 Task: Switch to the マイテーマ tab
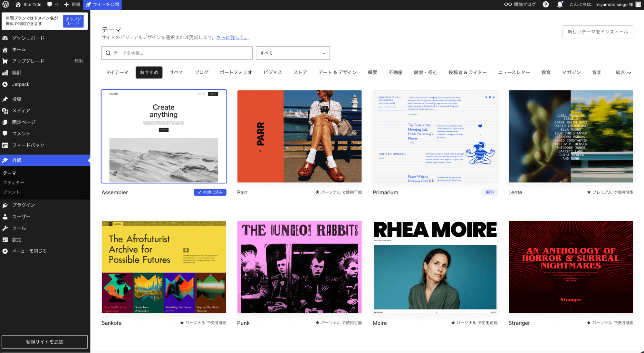pyautogui.click(x=117, y=72)
